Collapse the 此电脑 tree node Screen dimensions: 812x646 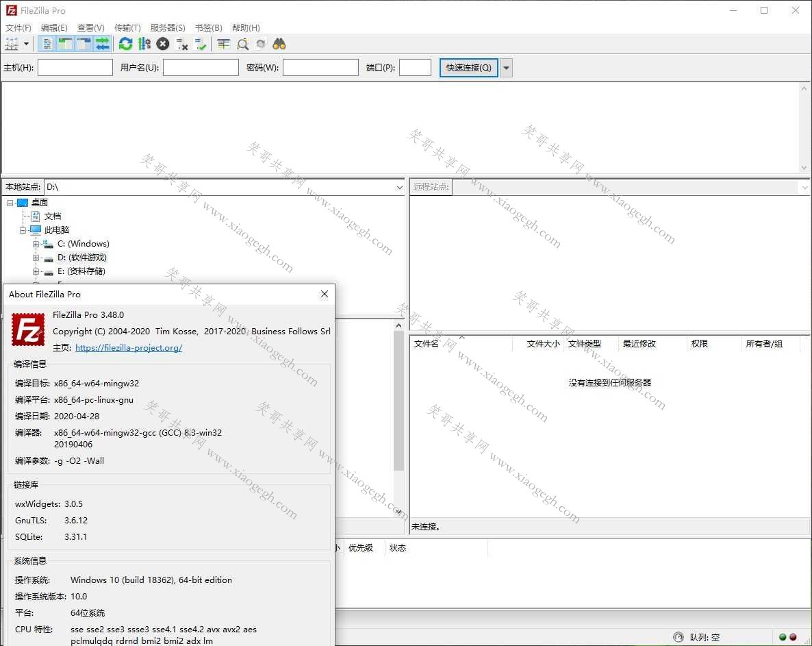[23, 230]
